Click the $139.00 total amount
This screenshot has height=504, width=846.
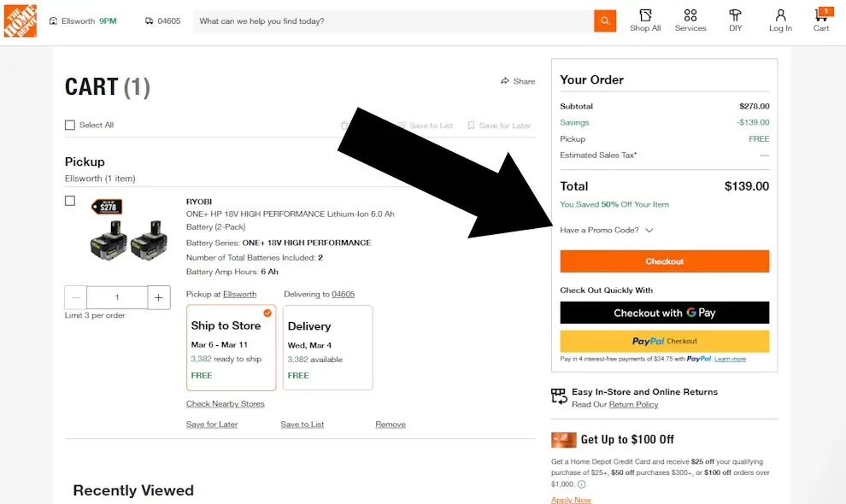747,186
